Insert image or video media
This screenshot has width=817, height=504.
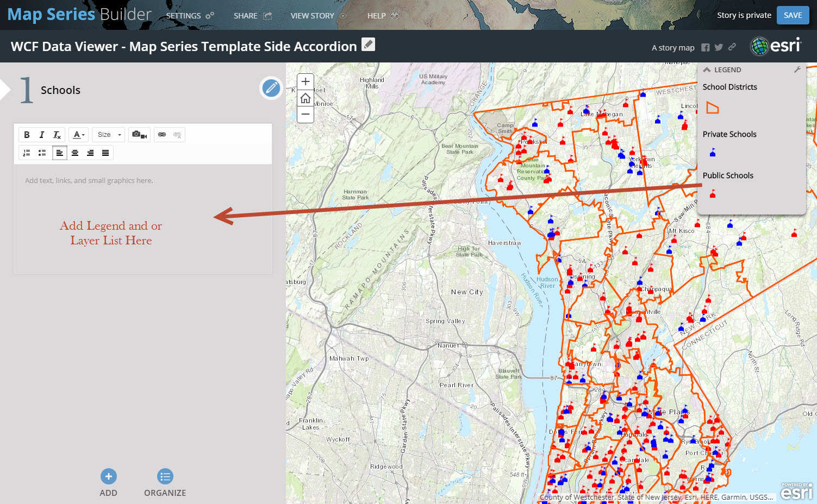pyautogui.click(x=140, y=135)
